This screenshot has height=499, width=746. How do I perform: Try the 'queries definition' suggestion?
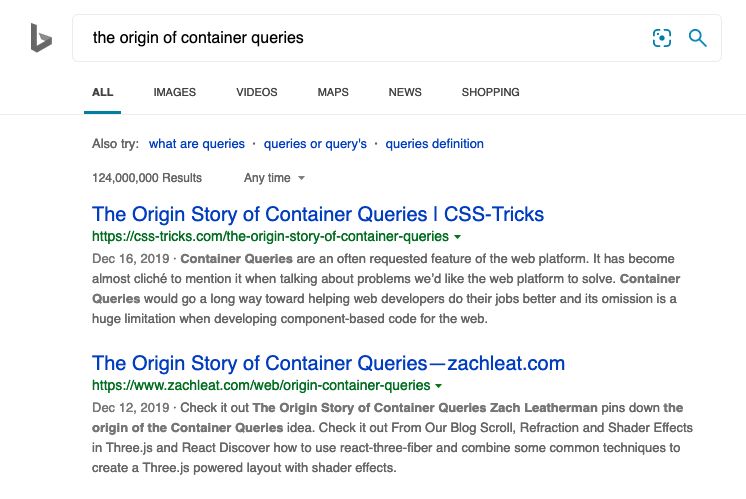pyautogui.click(x=434, y=144)
